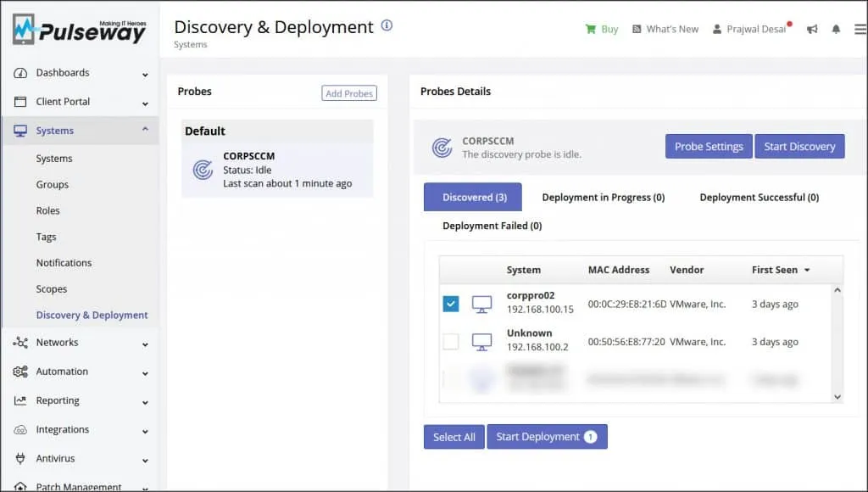Sort by First Seen dropdown arrow
The height and width of the screenshot is (492, 868).
[807, 270]
